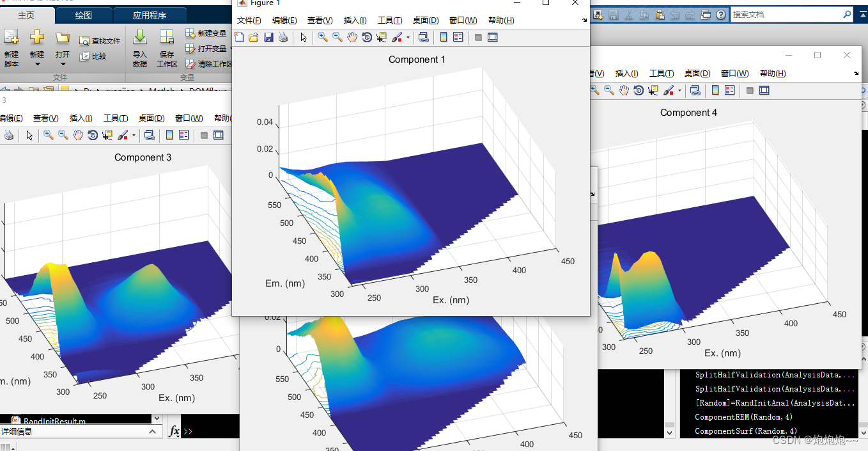Insert Legend in Component 4 figure

[x=729, y=90]
